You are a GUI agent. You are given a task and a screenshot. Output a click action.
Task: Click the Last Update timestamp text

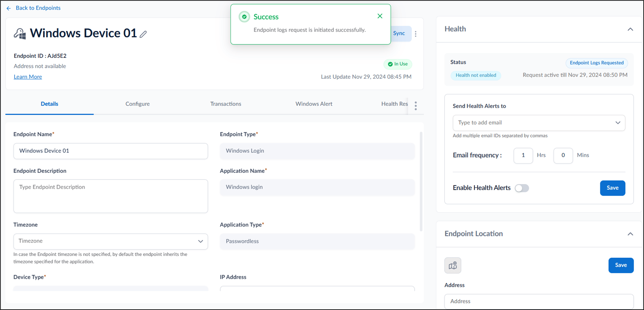click(366, 77)
